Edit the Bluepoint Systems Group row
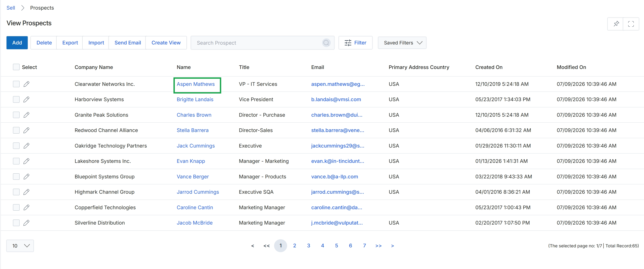 tap(27, 177)
